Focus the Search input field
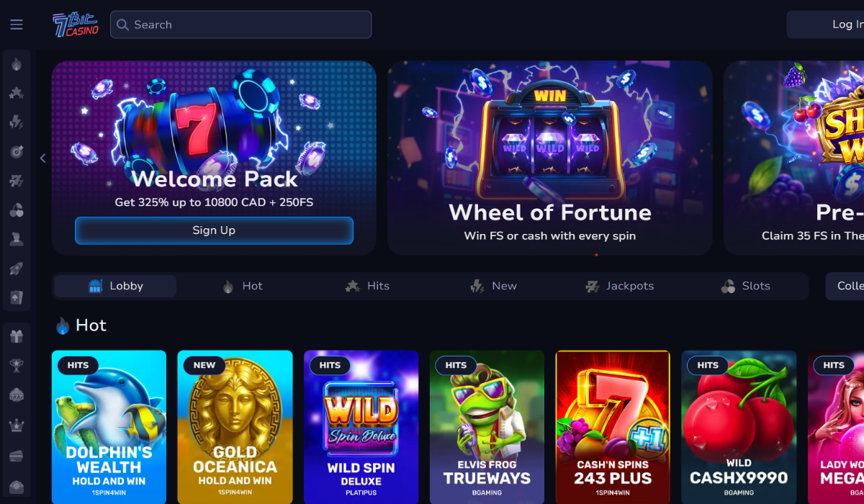Image resolution: width=864 pixels, height=504 pixels. 240,24
